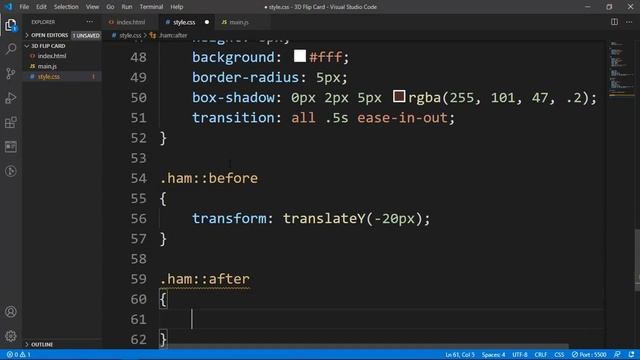
Task: Click the .ham::after selector on line 59
Action: 205,279
